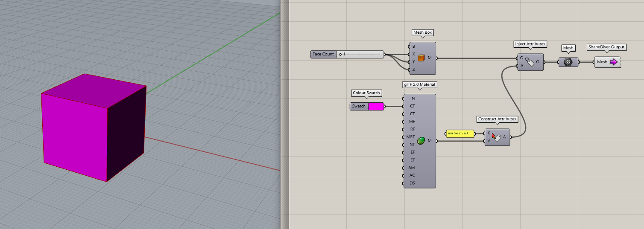
Task: Click the Face Count slider label
Action: [x=323, y=54]
